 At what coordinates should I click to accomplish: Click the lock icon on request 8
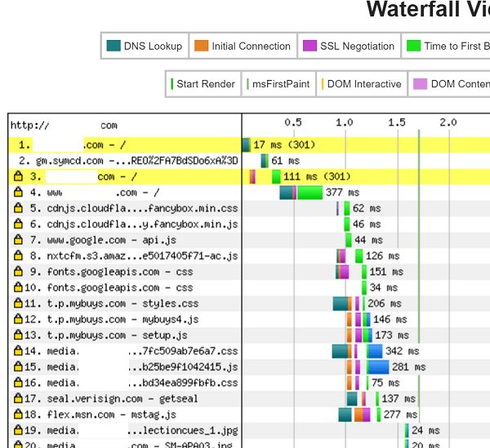19,255
